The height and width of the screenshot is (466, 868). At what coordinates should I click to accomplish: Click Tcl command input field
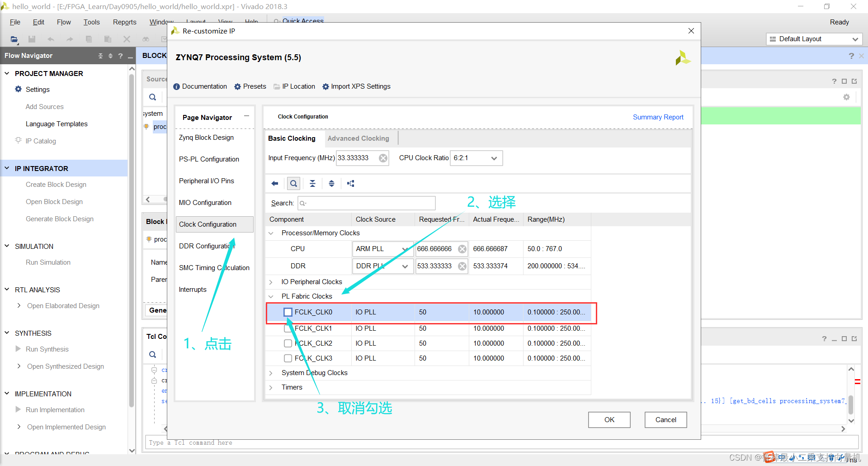(x=501, y=443)
